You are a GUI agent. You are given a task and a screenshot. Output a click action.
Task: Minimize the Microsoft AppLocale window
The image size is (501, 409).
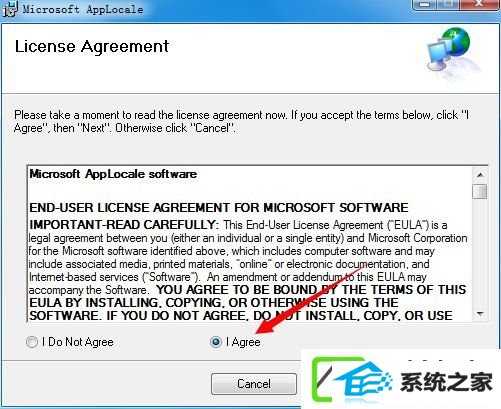point(425,5)
